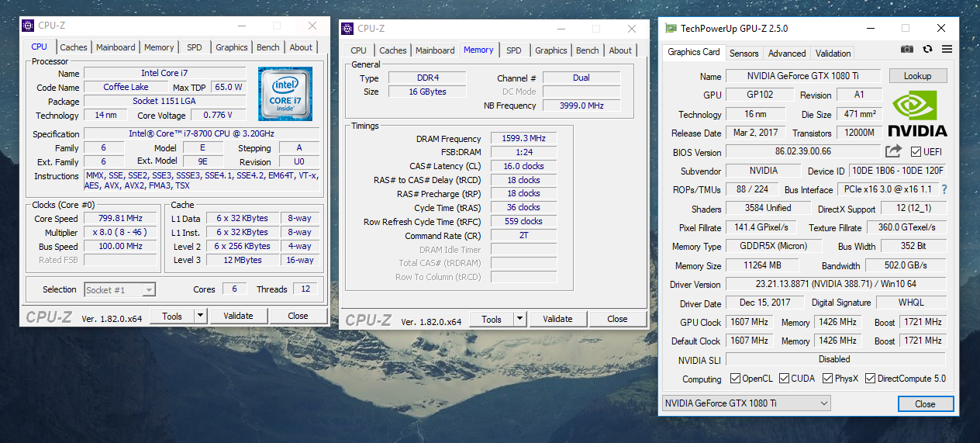
Task: Click the Core Speed value 799.81 MHz
Action: [121, 219]
